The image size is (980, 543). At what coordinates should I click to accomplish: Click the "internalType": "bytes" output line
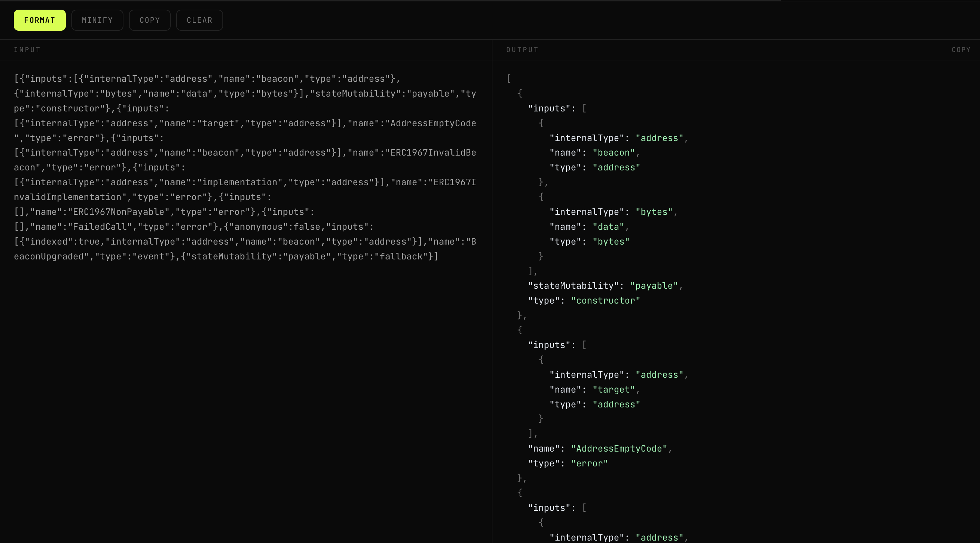coord(614,212)
